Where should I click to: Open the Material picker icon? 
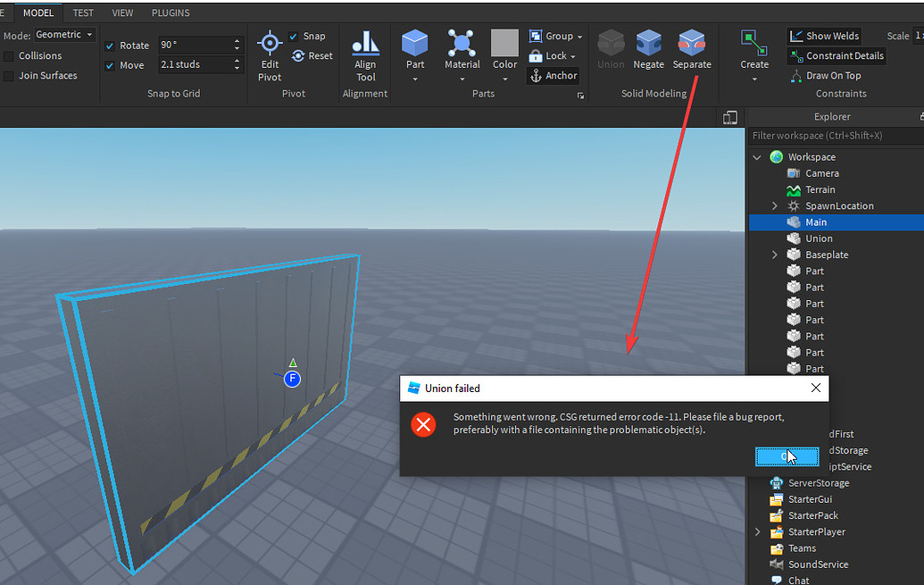(x=462, y=43)
